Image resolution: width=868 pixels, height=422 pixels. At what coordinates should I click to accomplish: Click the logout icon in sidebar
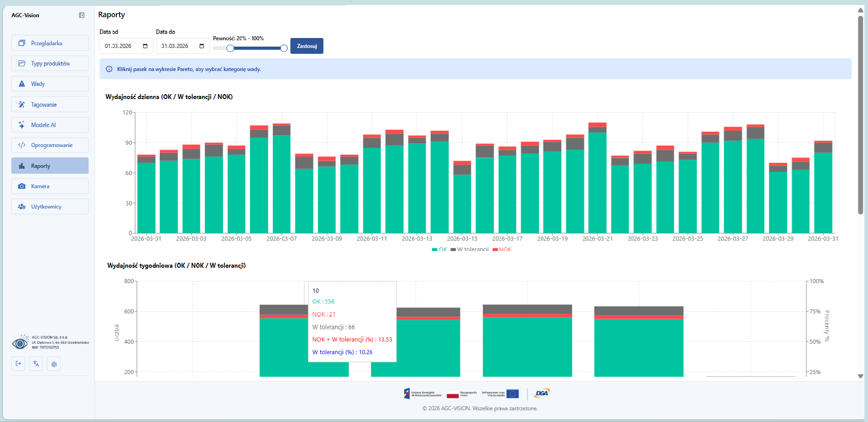[18, 364]
